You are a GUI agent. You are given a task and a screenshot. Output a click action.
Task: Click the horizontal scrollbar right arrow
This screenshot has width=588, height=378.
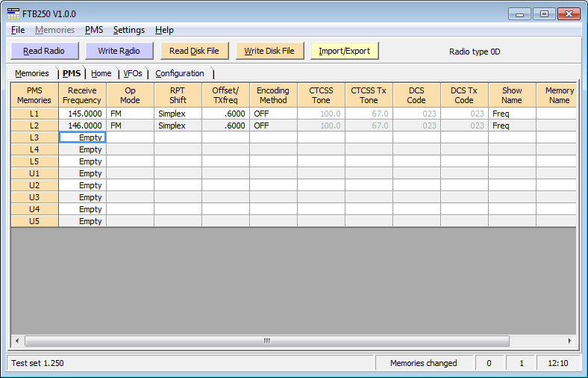pos(570,341)
